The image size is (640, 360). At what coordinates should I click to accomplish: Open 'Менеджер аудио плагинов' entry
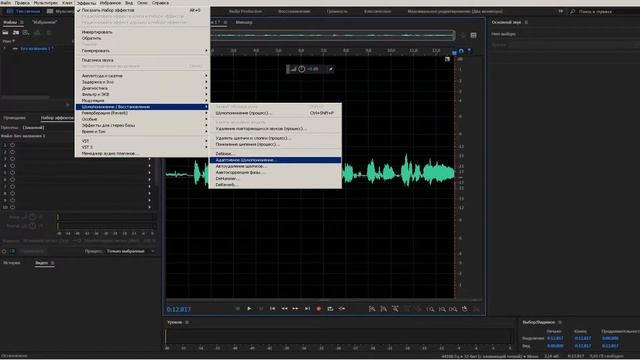[142, 153]
